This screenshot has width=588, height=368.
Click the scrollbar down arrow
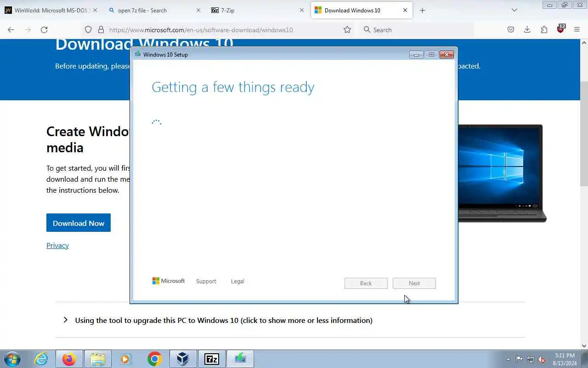click(x=584, y=345)
